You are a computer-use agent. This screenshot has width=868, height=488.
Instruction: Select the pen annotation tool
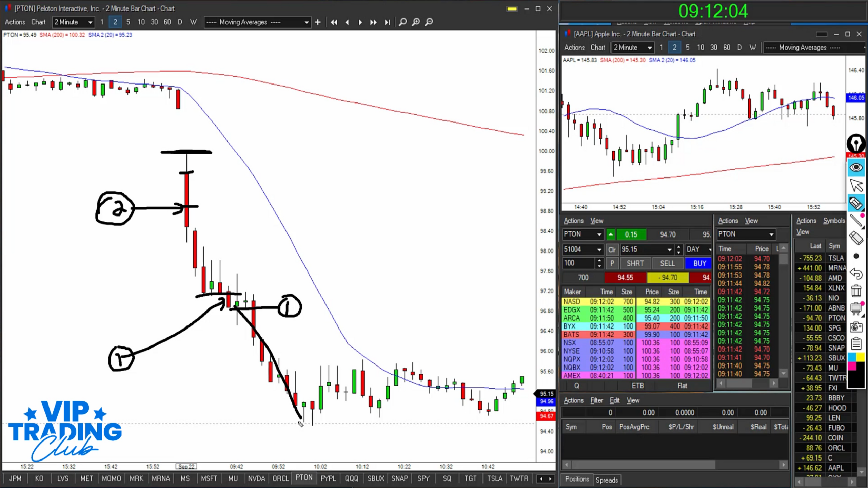pos(856,145)
